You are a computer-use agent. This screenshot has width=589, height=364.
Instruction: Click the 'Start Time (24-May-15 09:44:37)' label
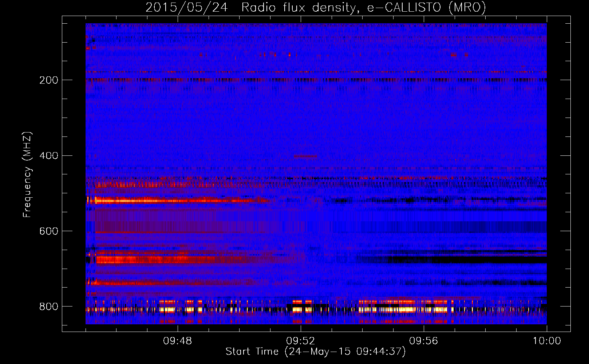(316, 352)
